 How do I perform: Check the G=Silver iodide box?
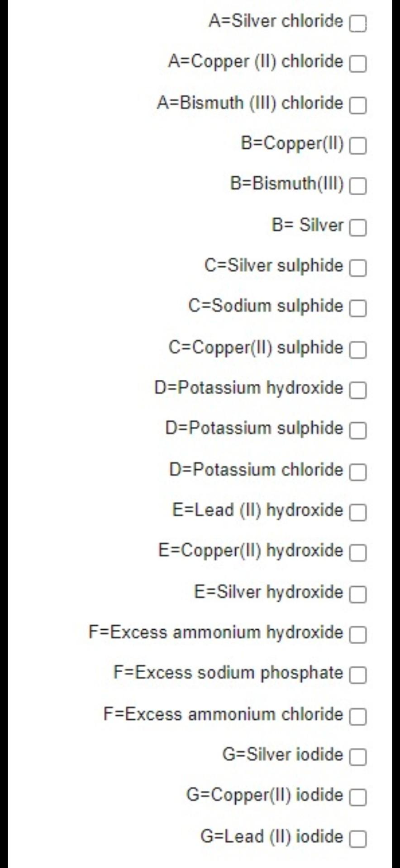pyautogui.click(x=358, y=757)
